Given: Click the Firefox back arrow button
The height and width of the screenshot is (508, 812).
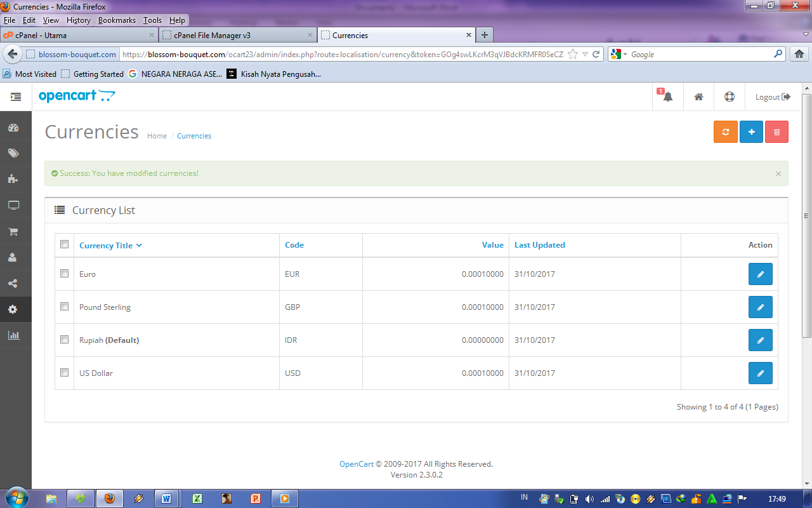Looking at the screenshot, I should (11, 54).
